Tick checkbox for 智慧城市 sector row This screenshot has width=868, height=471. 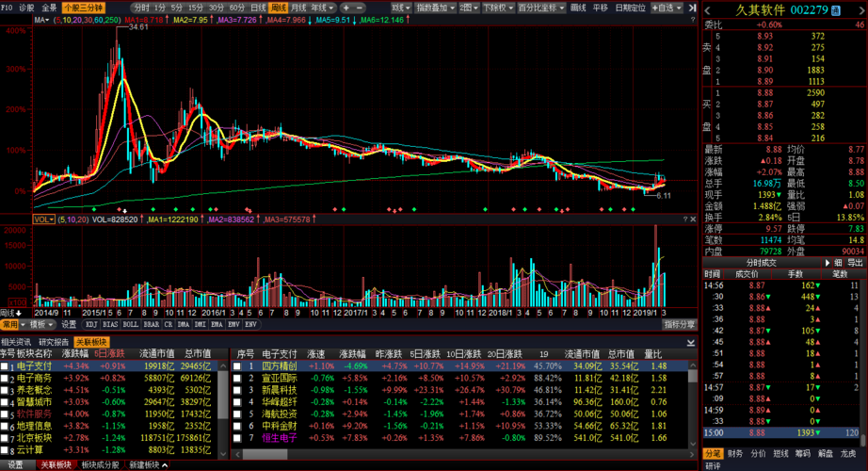pos(5,402)
